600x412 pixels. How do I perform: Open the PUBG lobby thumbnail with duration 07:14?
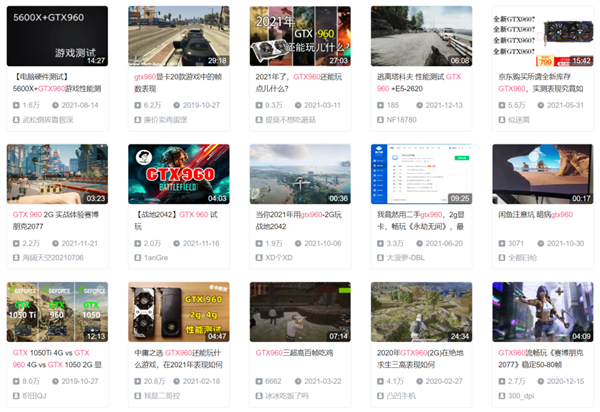(300, 312)
